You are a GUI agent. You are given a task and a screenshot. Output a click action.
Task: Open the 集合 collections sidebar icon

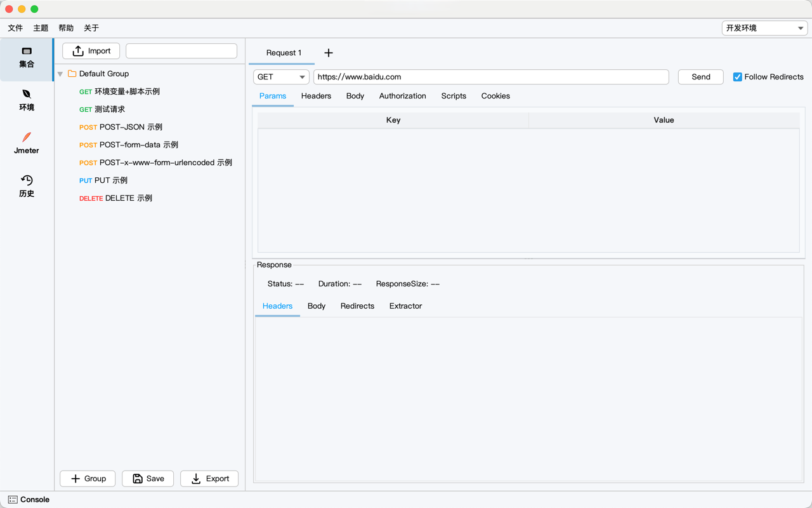(27, 51)
